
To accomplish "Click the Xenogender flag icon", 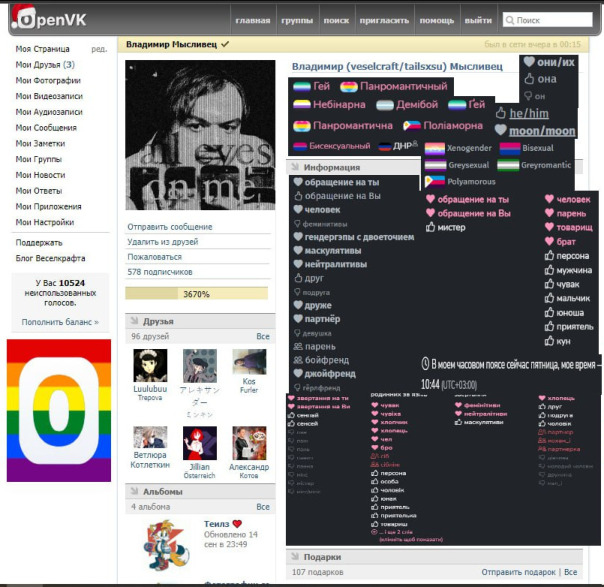I will click(435, 148).
